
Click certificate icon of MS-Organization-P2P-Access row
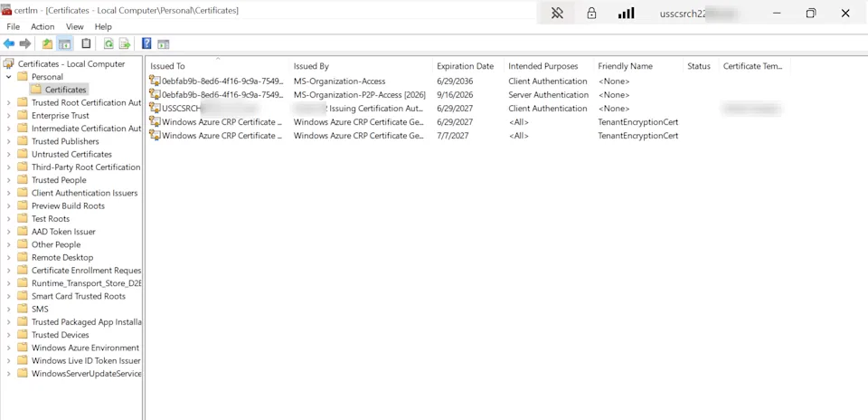pyautogui.click(x=155, y=95)
